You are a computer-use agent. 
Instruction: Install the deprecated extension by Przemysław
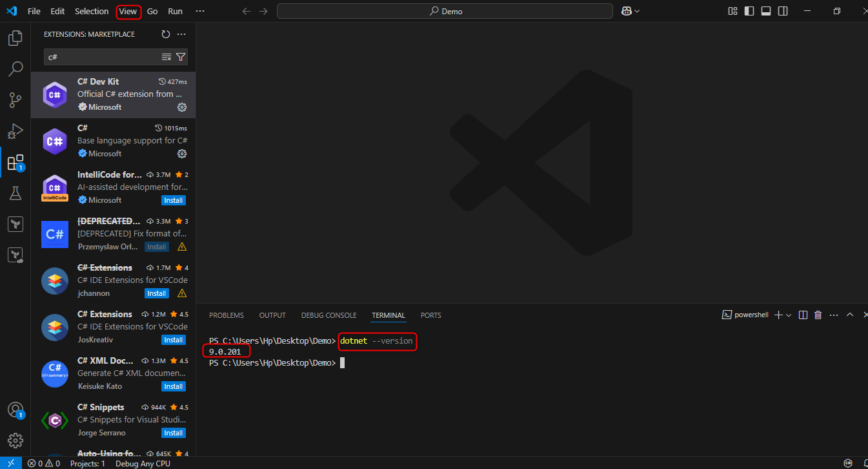(157, 247)
